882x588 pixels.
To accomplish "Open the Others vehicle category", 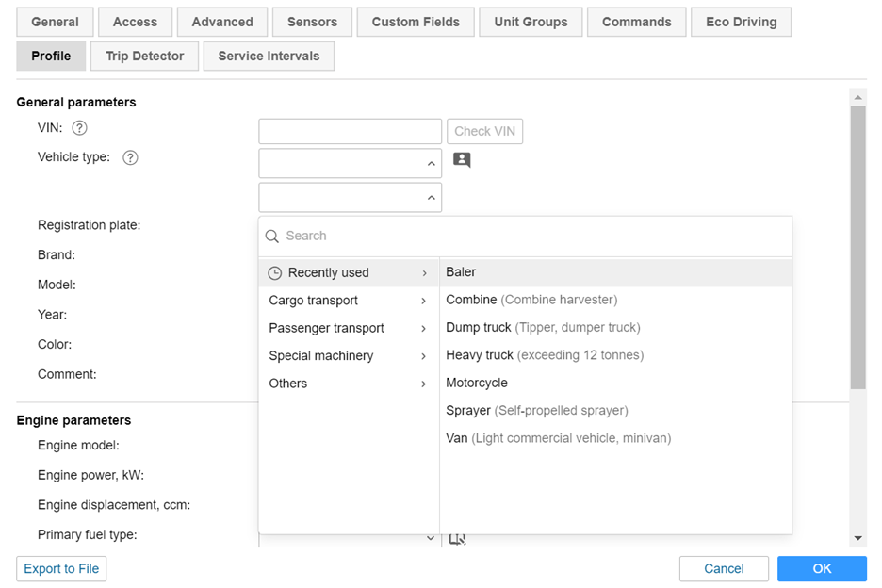I will coord(348,384).
